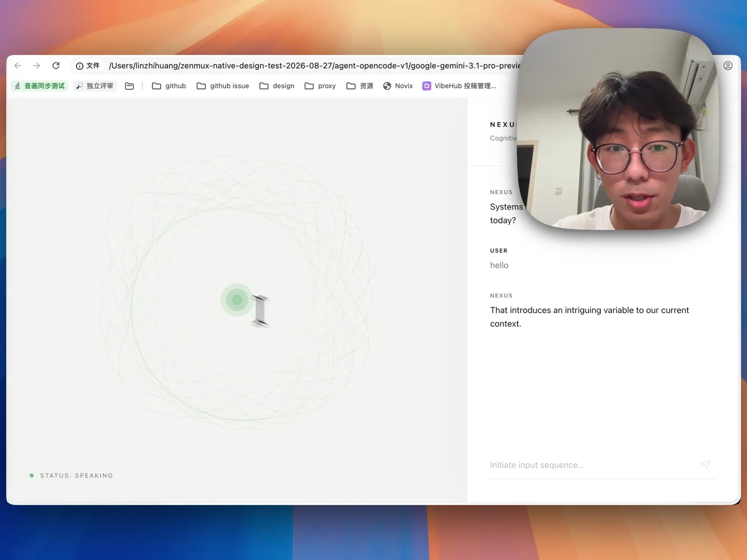Open the browser profile icon
Screen dimensions: 747x560
[x=728, y=66]
